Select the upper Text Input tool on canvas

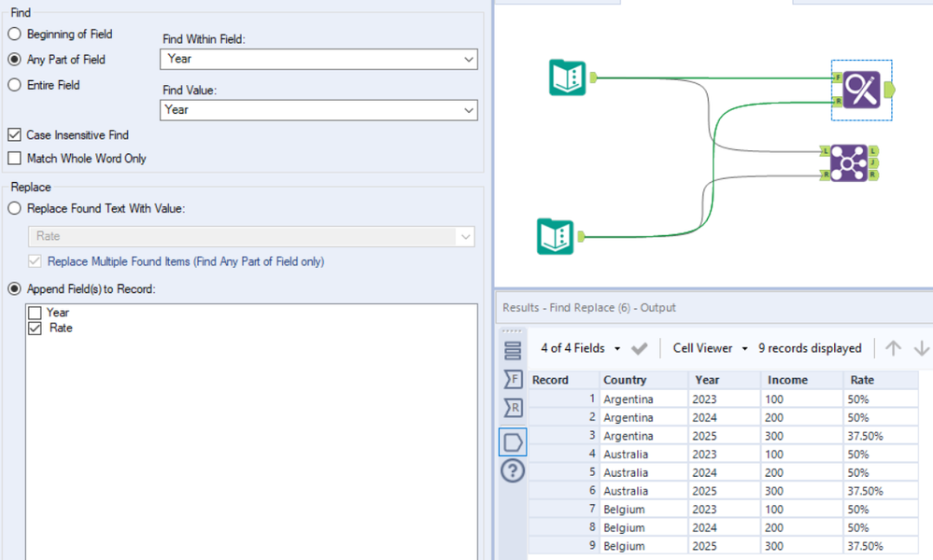point(567,77)
